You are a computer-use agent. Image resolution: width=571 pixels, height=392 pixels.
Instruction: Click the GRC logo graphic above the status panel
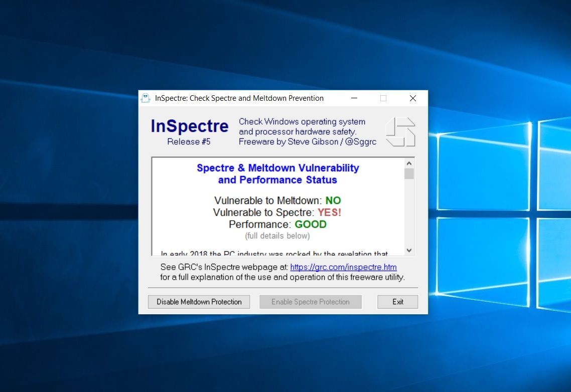[x=400, y=132]
